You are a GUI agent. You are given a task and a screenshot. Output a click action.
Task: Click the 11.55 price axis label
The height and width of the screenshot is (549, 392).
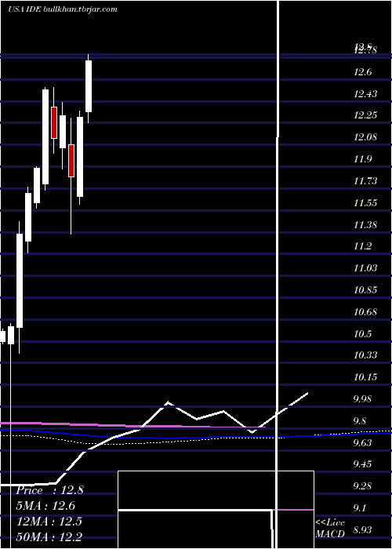click(366, 202)
